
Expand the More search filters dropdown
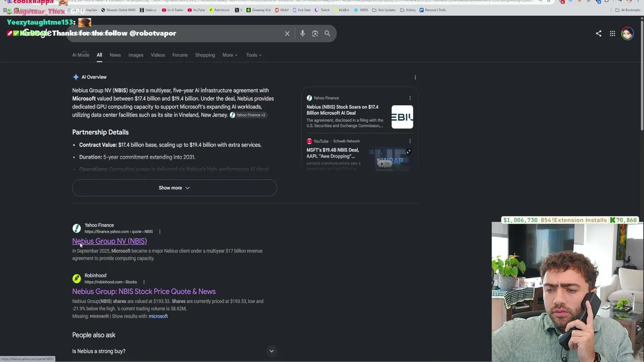[230, 55]
